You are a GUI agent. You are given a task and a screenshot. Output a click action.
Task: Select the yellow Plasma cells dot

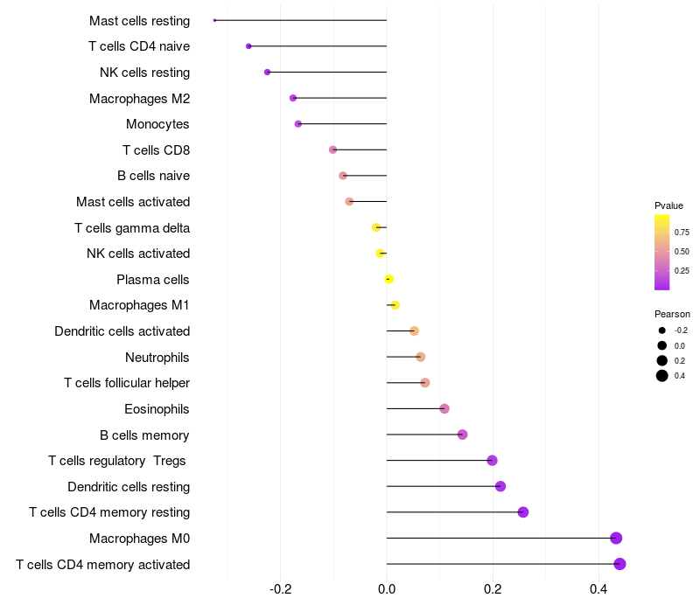point(388,279)
